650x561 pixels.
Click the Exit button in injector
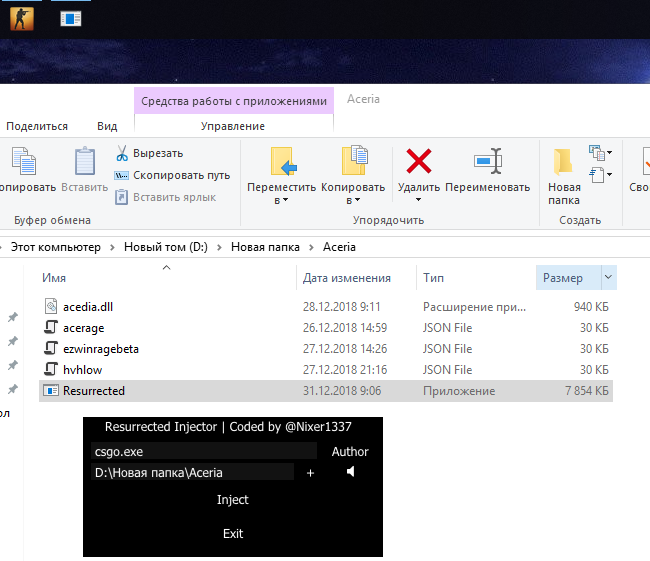coord(233,534)
